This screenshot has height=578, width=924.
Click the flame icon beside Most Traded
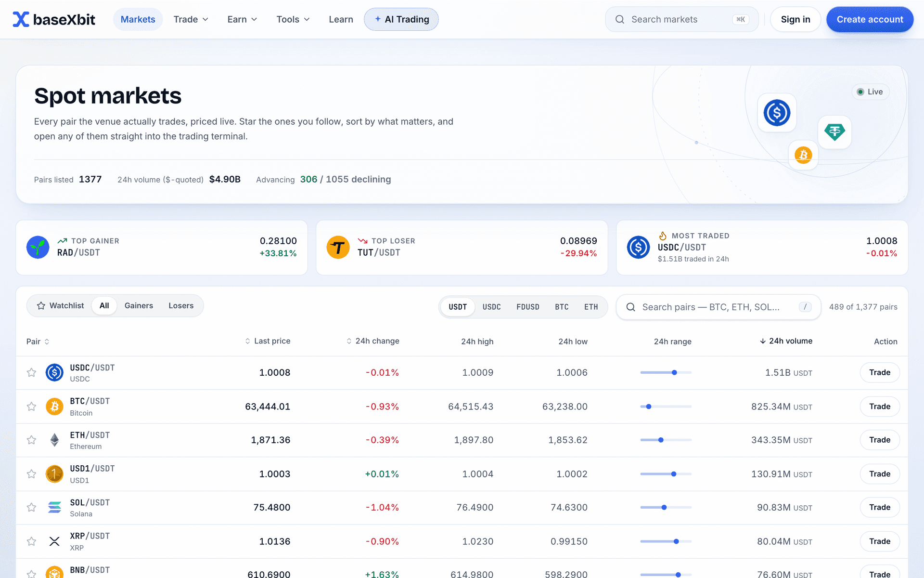pyautogui.click(x=663, y=236)
